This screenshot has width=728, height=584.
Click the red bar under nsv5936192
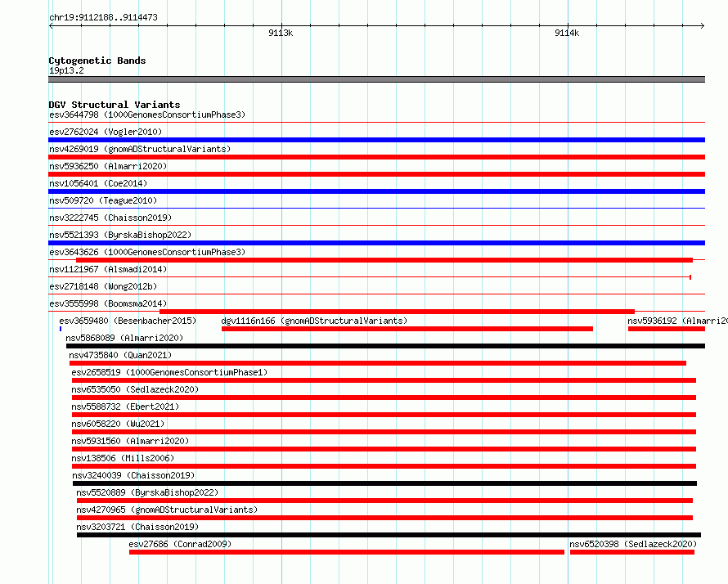tap(667, 329)
